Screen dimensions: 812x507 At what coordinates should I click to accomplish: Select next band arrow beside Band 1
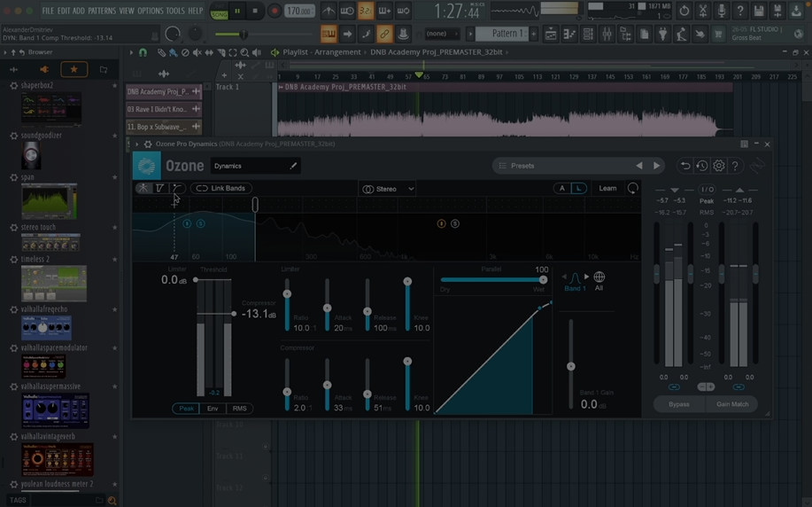[x=587, y=277]
